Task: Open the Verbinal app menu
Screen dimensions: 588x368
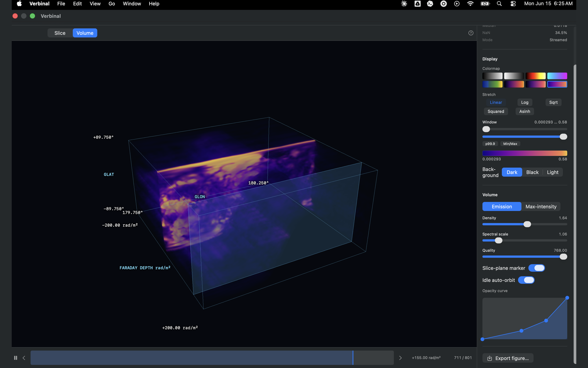Action: (39, 4)
